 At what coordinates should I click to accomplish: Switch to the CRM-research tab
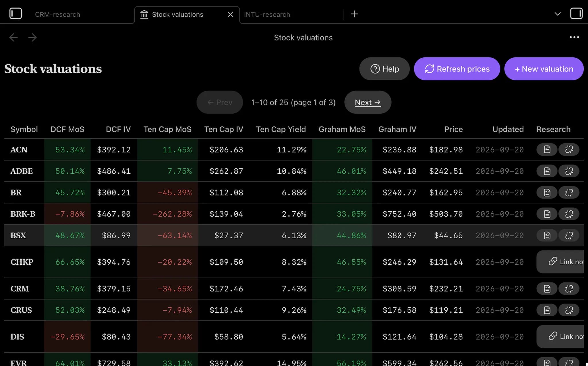[57, 14]
